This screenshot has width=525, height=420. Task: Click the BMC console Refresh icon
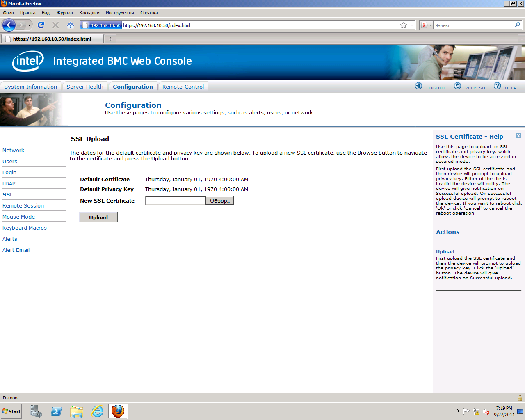pyautogui.click(x=457, y=86)
